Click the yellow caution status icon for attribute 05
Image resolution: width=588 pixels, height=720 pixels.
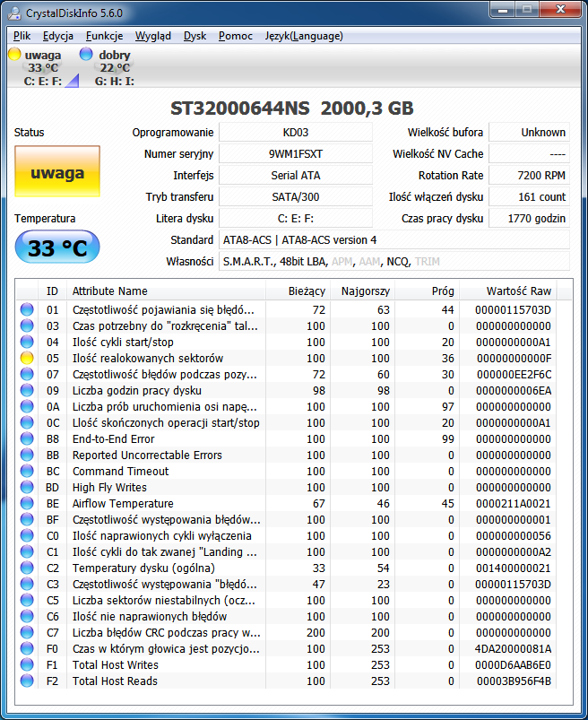27,358
